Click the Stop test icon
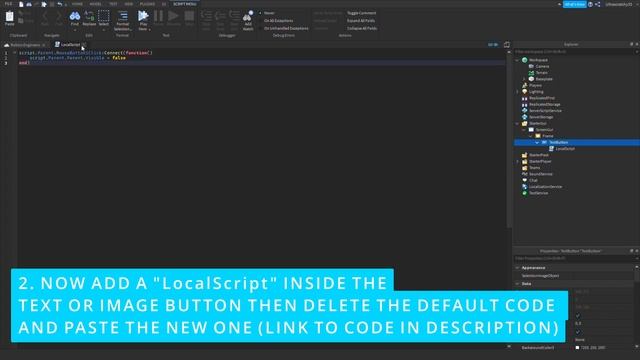640x360 pixels. pos(189,16)
